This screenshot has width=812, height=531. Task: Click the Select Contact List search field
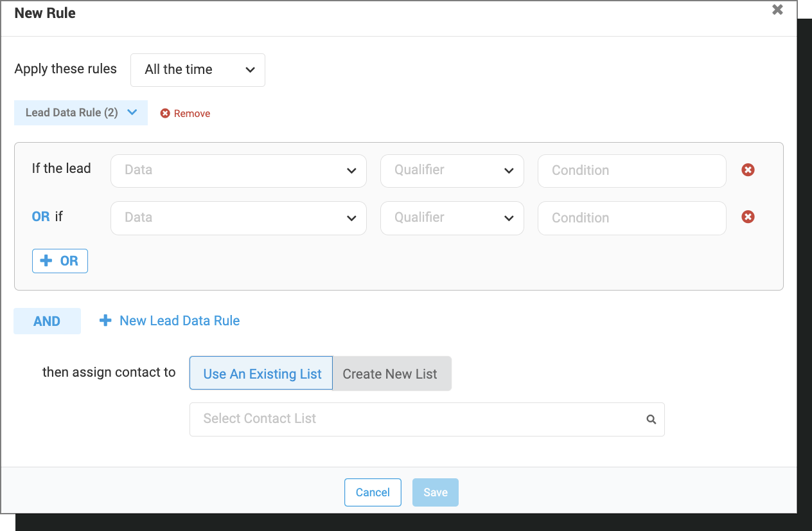pos(418,419)
